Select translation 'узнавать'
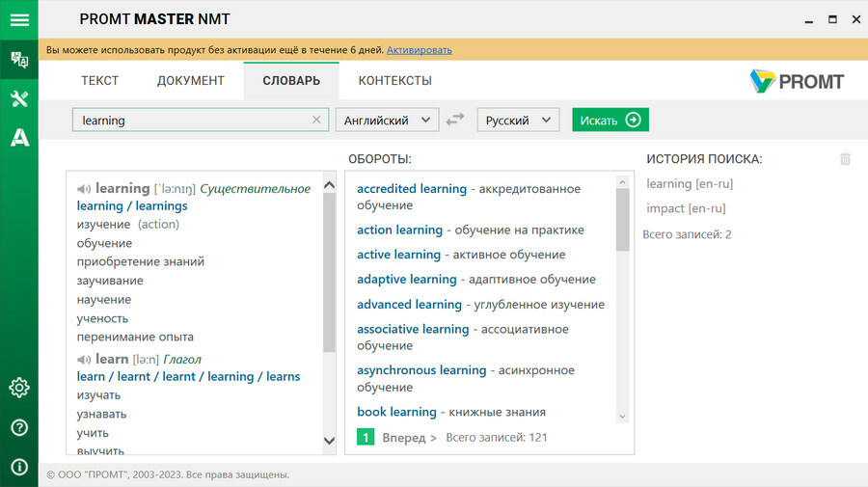The width and height of the screenshot is (868, 487). (x=102, y=414)
